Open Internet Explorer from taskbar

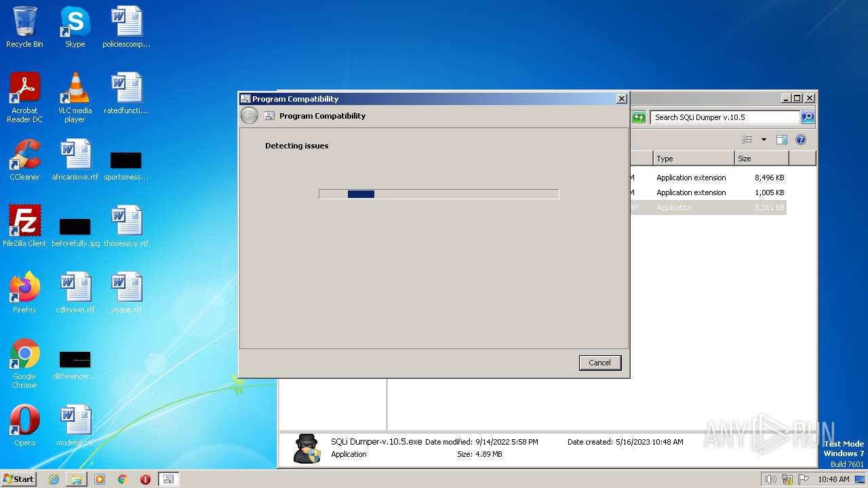[x=54, y=479]
